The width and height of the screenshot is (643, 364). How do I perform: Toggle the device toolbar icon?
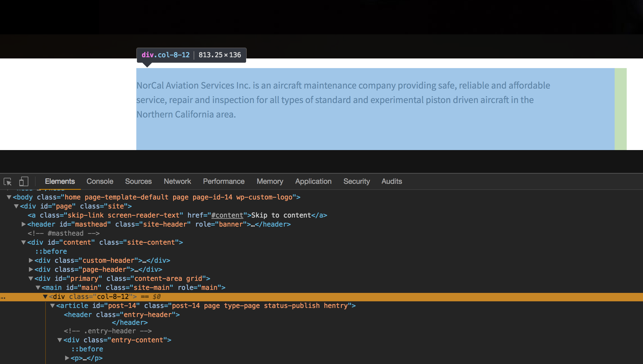(x=24, y=181)
